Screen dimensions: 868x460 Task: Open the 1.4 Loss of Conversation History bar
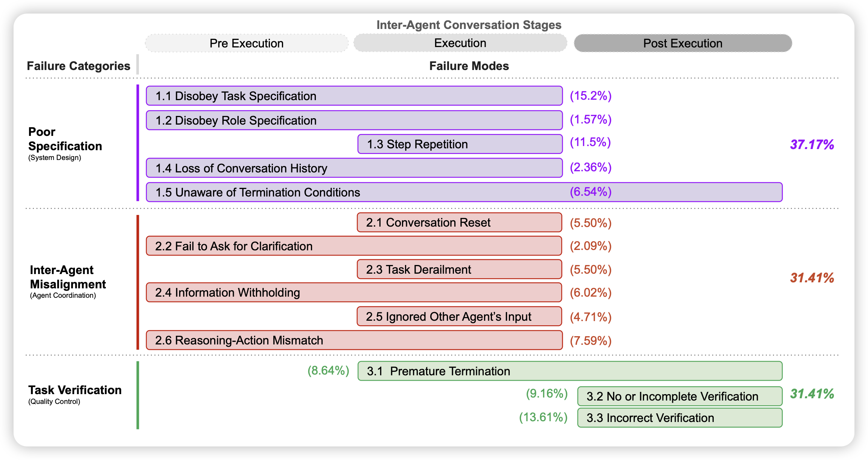click(354, 168)
